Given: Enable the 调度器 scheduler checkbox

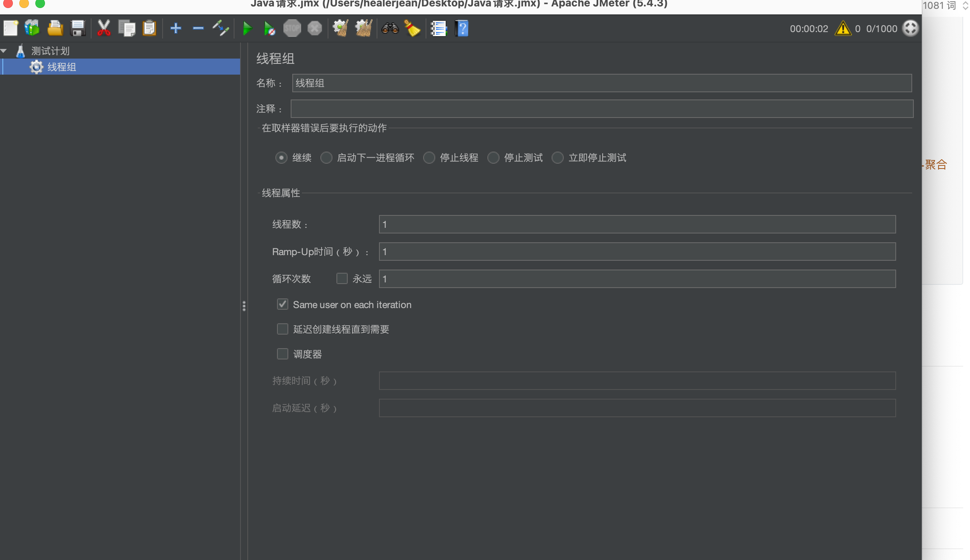Looking at the screenshot, I should pos(283,354).
